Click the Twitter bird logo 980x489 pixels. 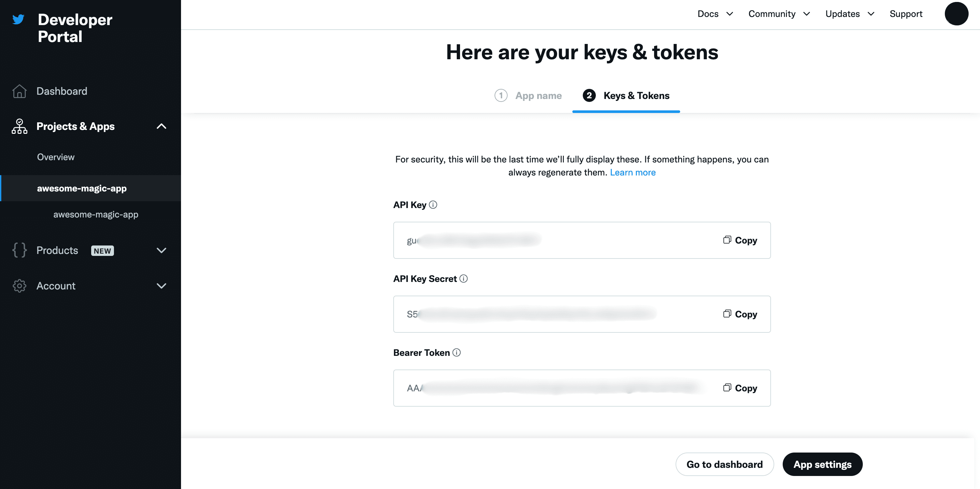pyautogui.click(x=18, y=19)
